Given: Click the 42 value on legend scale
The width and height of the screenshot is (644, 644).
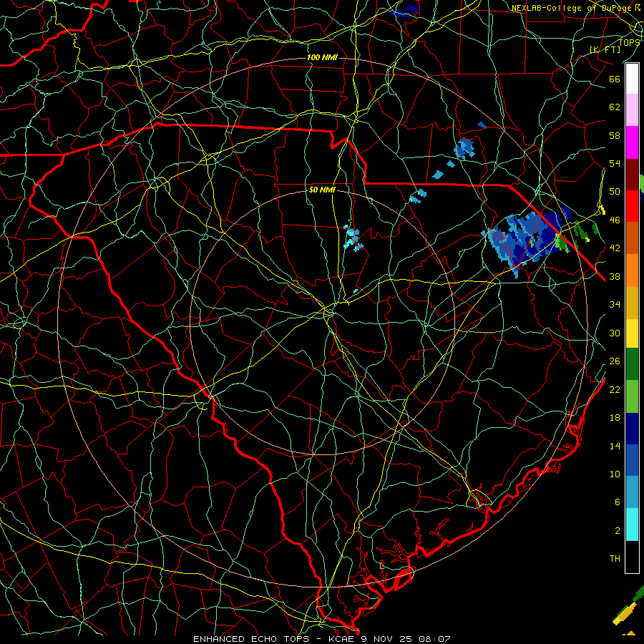Looking at the screenshot, I should (615, 248).
